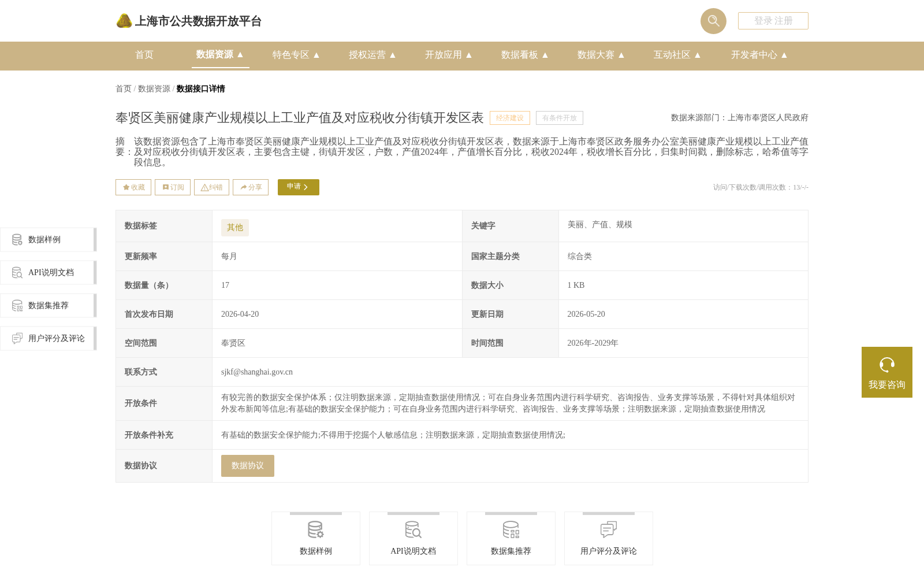Open the 互动社区 navigation item
The image size is (924, 578).
click(672, 55)
